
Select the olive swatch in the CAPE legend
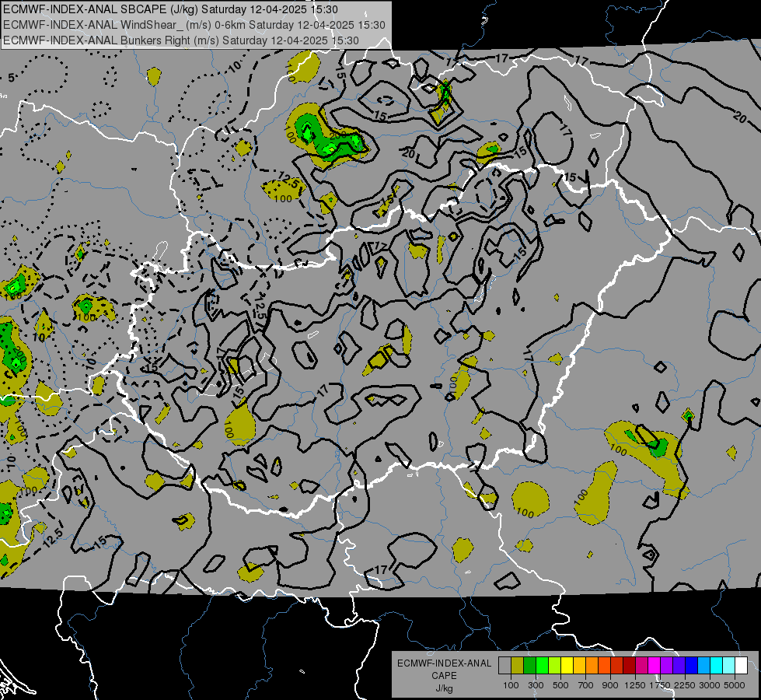(518, 665)
